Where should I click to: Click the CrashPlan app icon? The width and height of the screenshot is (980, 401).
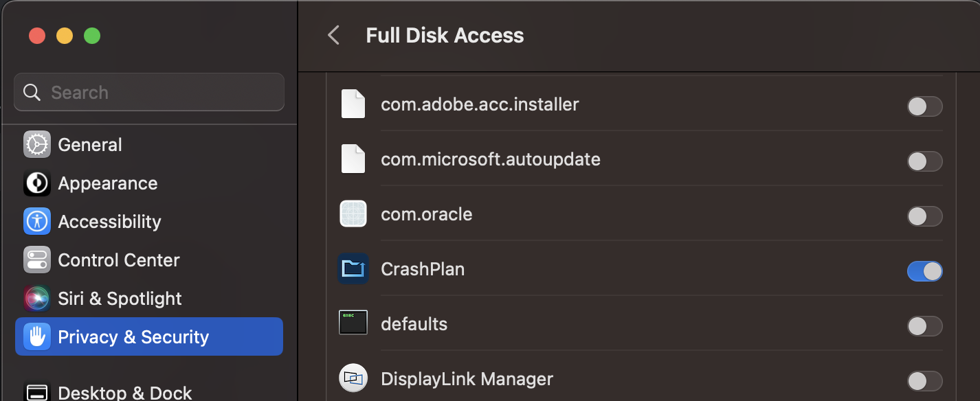point(353,268)
